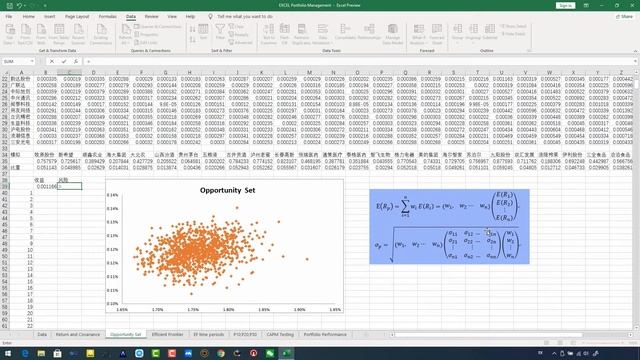Open Existing Connections

101,34
